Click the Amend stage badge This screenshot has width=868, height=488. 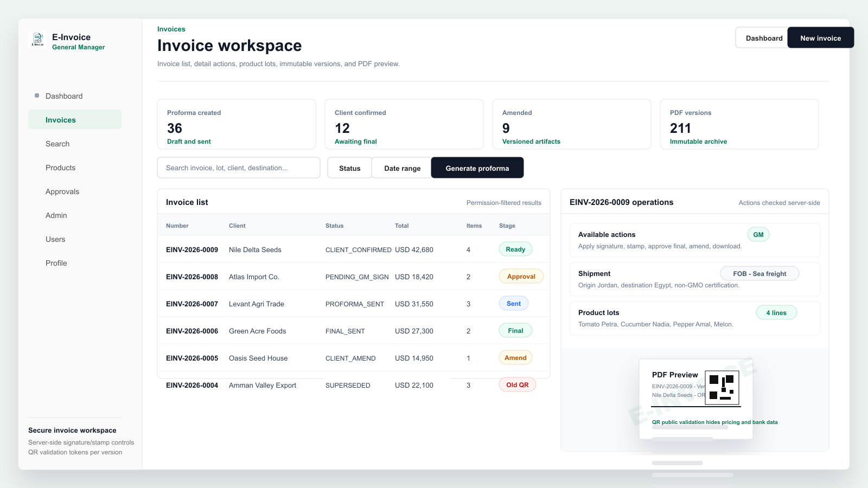click(515, 358)
